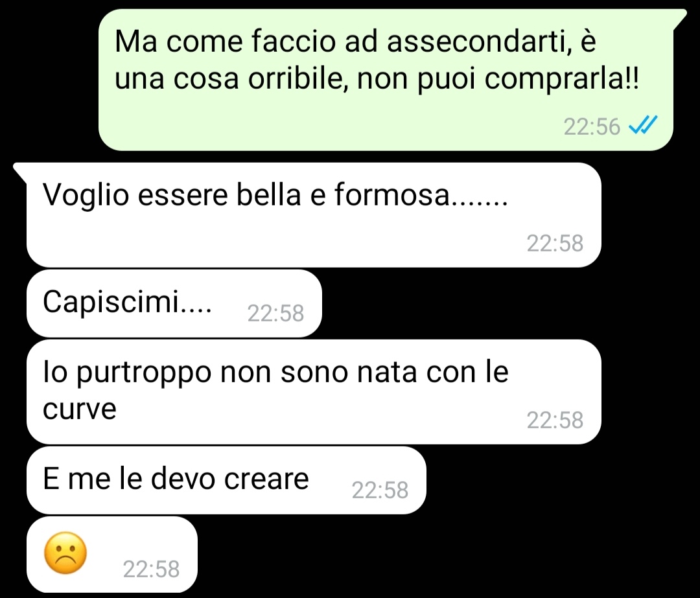Tap the timestamp in the 'Voglio essere bella' bubble
Viewport: 700px width, 598px height.
[555, 244]
